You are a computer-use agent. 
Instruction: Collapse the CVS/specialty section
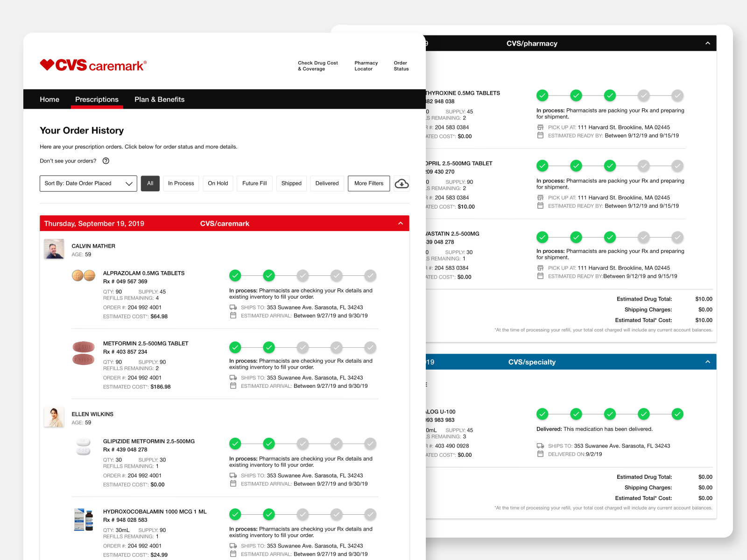[708, 362]
